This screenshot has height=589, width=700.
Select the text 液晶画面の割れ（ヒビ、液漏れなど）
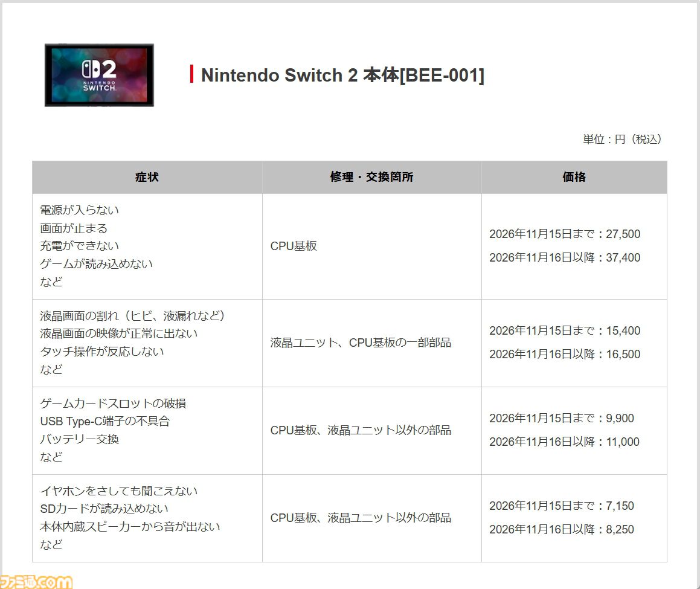coord(133,316)
